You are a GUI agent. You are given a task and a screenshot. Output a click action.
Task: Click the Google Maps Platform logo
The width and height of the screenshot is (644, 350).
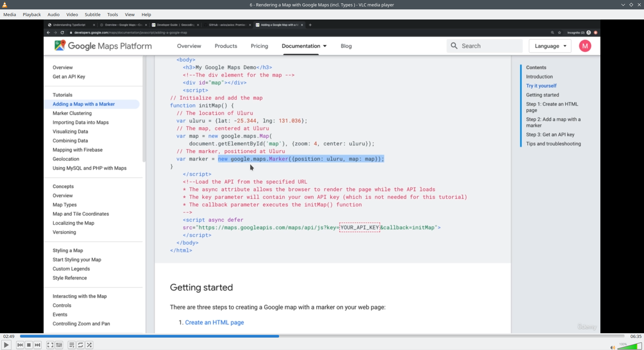coord(103,46)
